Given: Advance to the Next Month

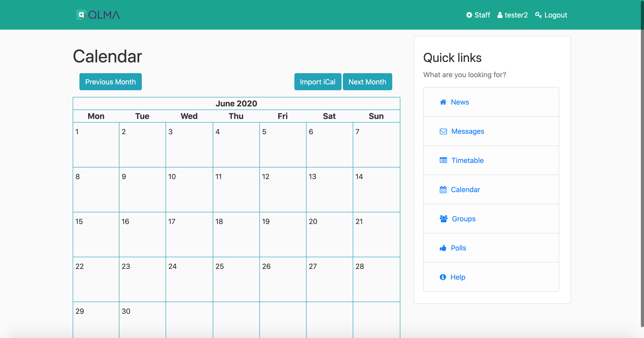Looking at the screenshot, I should (x=367, y=82).
